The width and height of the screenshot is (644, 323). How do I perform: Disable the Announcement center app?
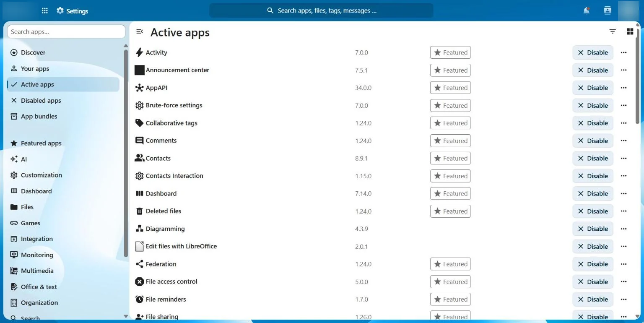[x=593, y=70]
